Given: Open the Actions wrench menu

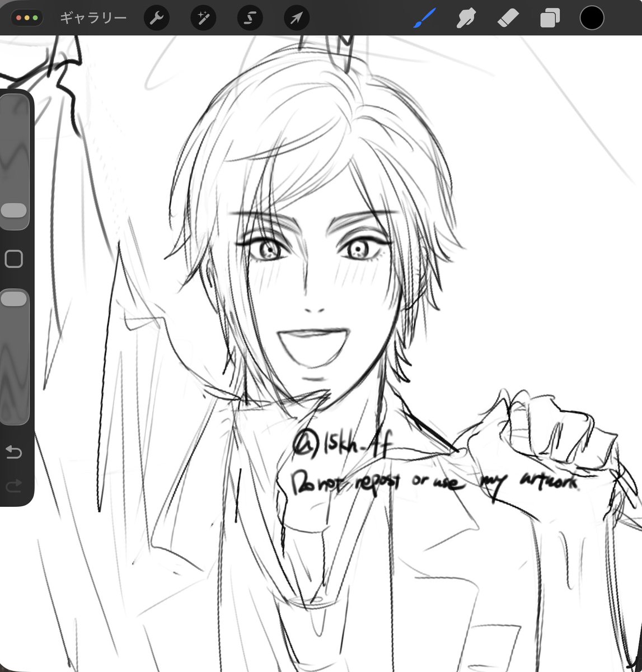Looking at the screenshot, I should [x=157, y=18].
